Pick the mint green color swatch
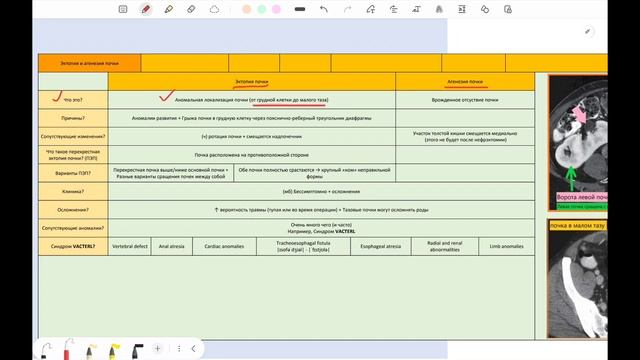This screenshot has width=640, height=360. 262,9
